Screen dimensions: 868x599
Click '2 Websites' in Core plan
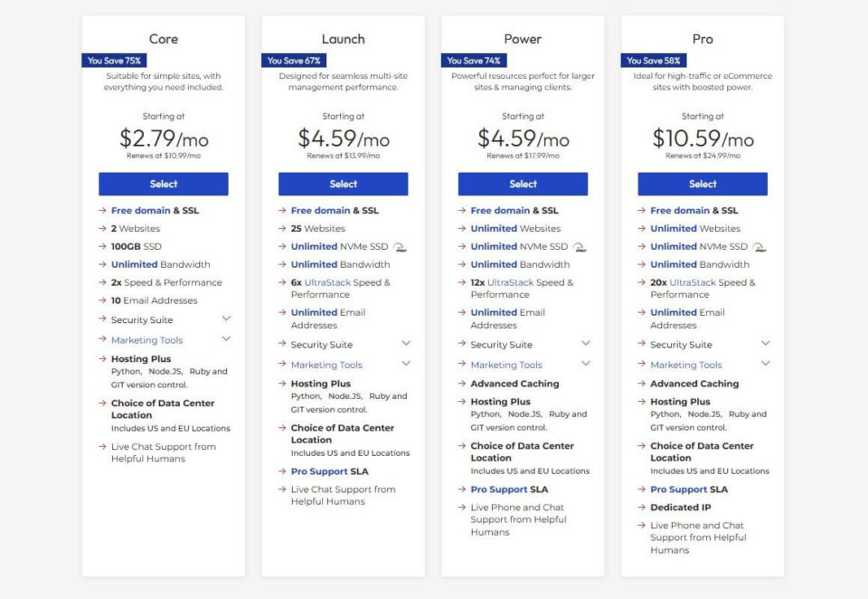pos(136,228)
